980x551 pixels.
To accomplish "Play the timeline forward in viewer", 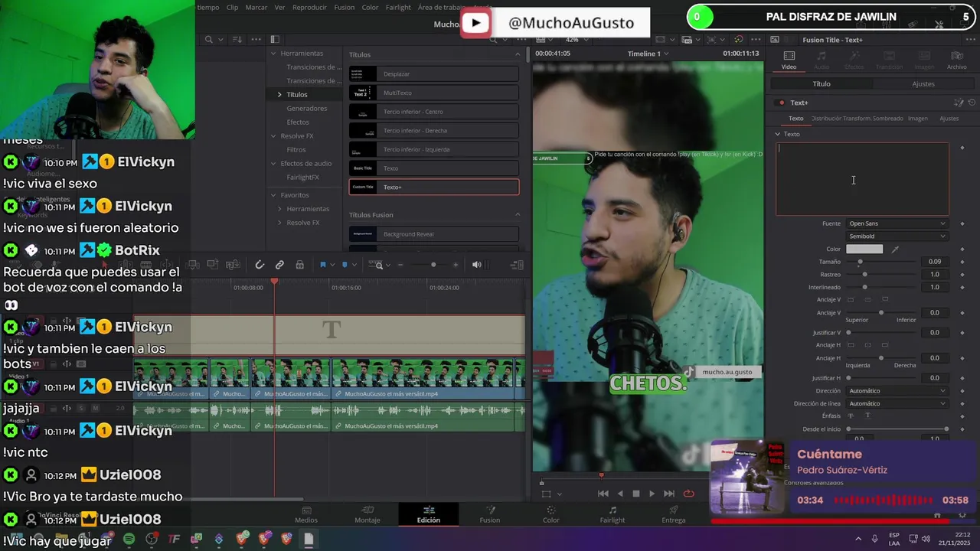I will tap(652, 494).
